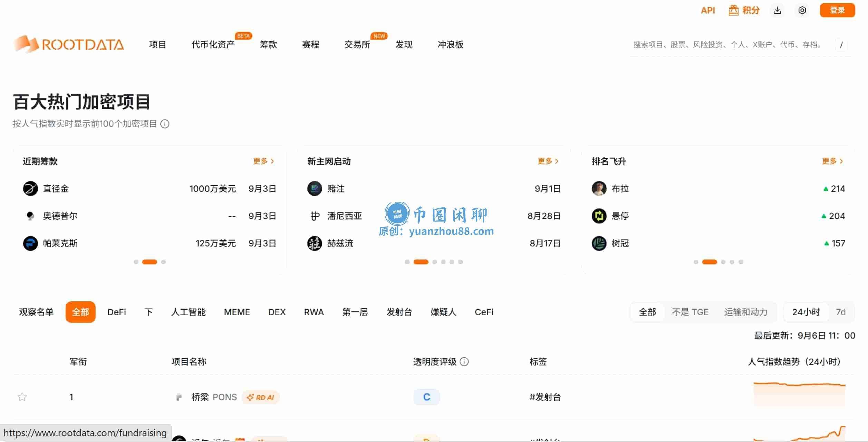Switch trend period to 7d
The height and width of the screenshot is (442, 868).
(x=840, y=312)
